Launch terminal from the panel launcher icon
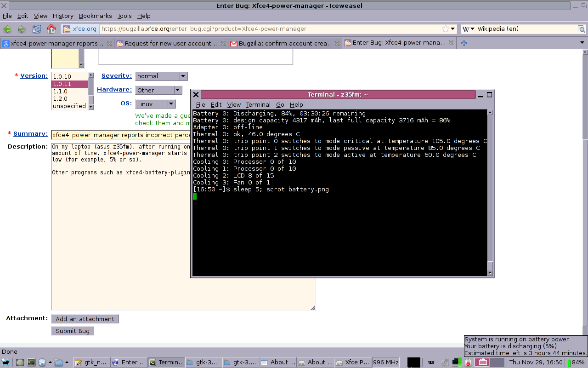588x368 pixels. [x=31, y=362]
